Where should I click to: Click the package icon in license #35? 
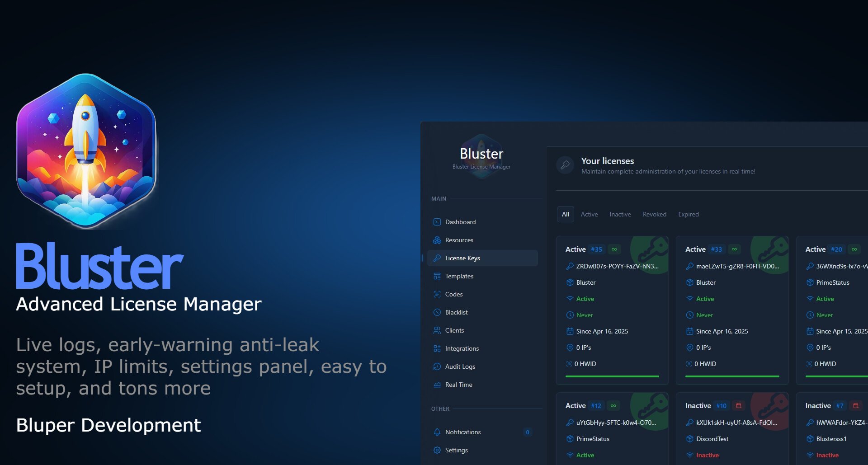pyautogui.click(x=570, y=282)
